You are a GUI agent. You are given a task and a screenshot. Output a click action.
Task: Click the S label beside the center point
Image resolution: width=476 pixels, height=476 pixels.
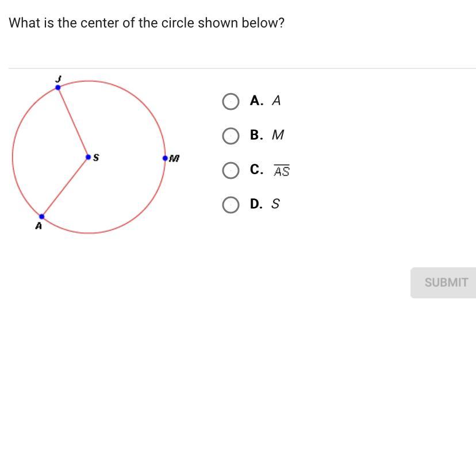tap(96, 157)
